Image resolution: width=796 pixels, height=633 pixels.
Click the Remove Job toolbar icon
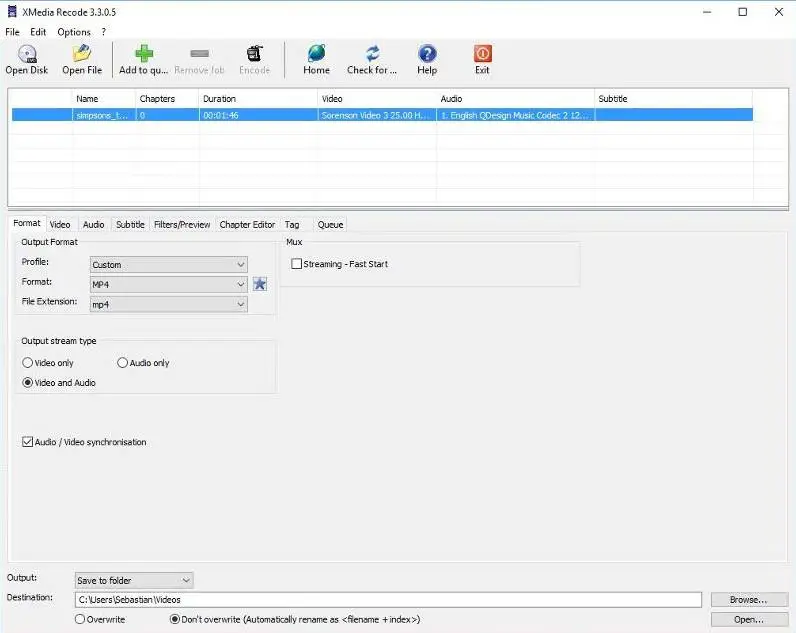(200, 53)
